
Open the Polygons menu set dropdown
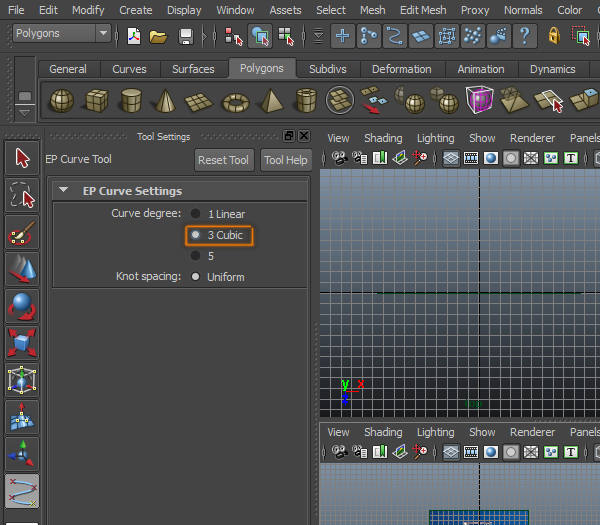62,34
